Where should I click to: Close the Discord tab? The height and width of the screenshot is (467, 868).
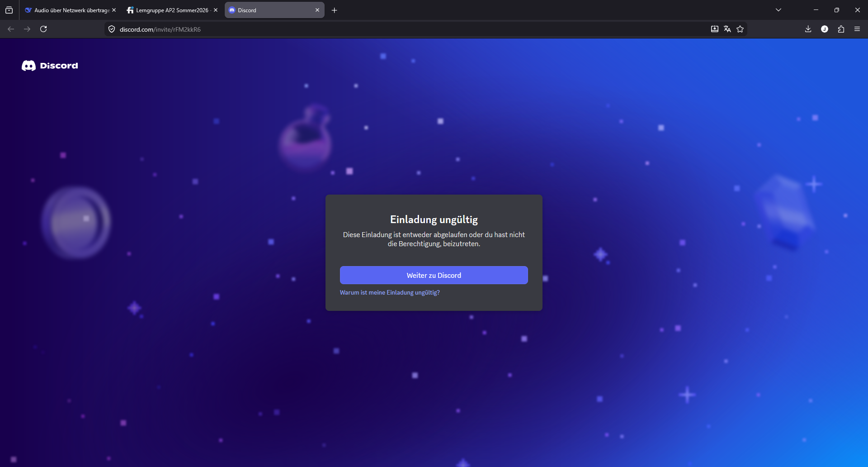point(317,10)
